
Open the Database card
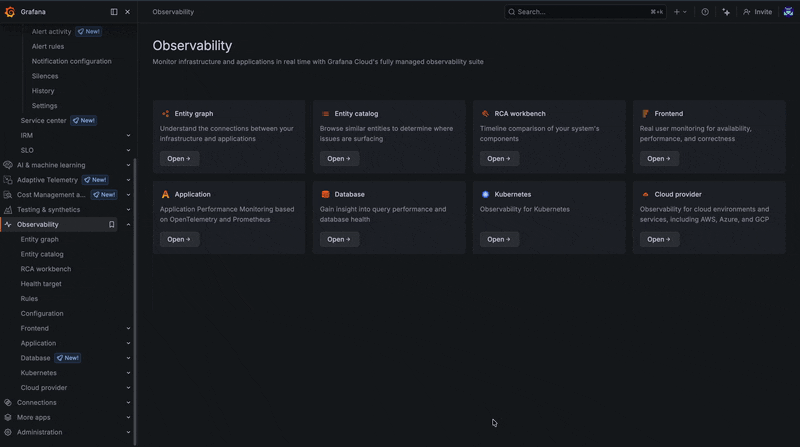click(339, 239)
